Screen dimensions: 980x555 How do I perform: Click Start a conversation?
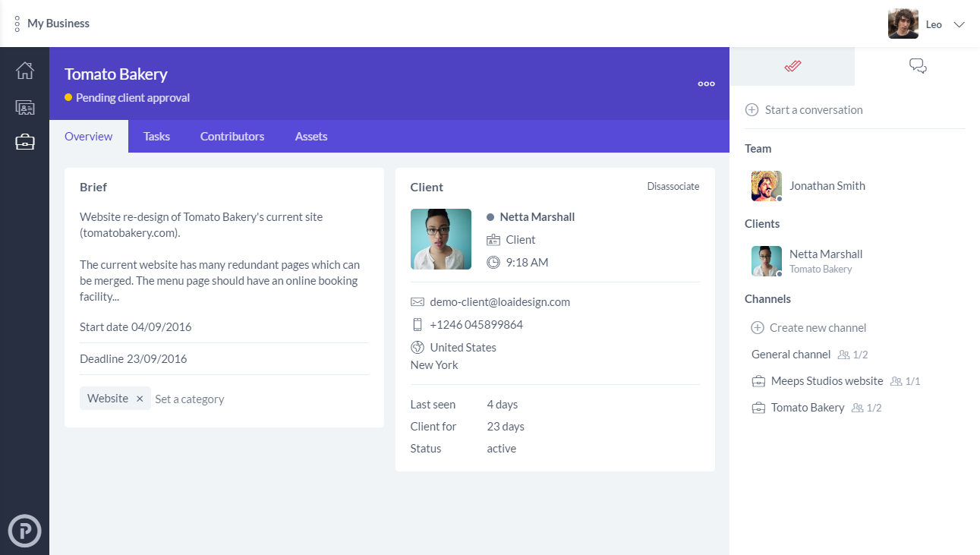pyautogui.click(x=814, y=109)
